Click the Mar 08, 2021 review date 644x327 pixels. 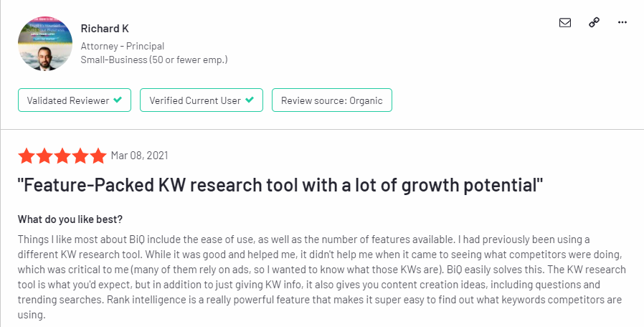pos(139,156)
